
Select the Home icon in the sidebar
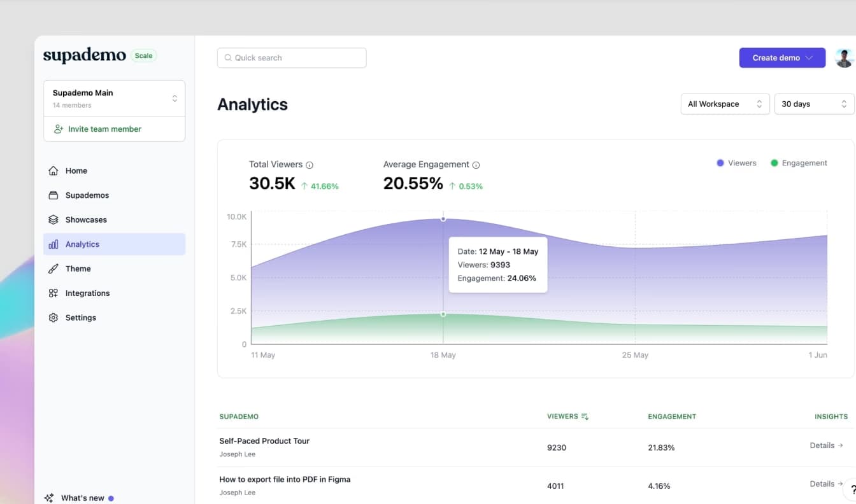pos(53,171)
